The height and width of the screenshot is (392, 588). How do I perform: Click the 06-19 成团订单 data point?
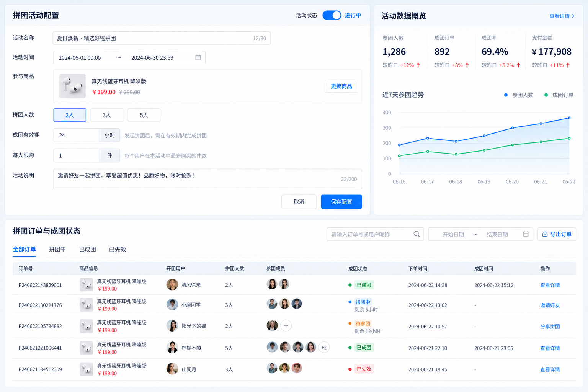point(484,150)
